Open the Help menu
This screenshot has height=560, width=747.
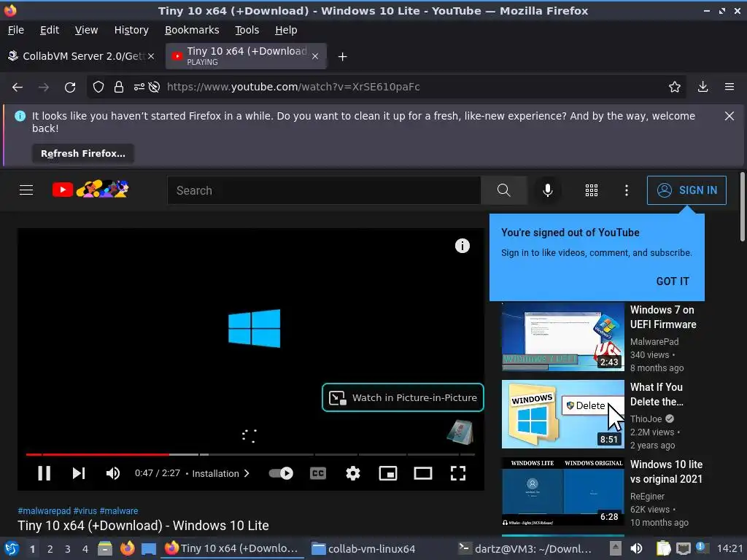[x=286, y=30]
